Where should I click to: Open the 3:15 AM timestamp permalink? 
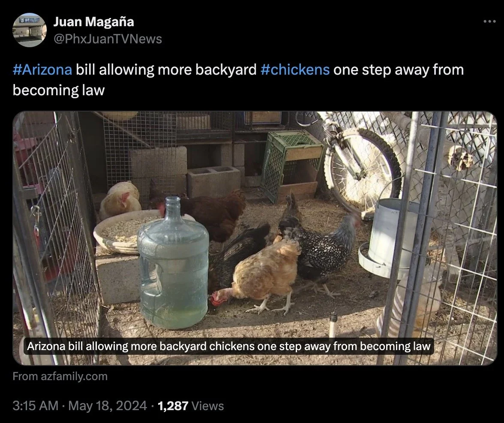click(x=35, y=406)
